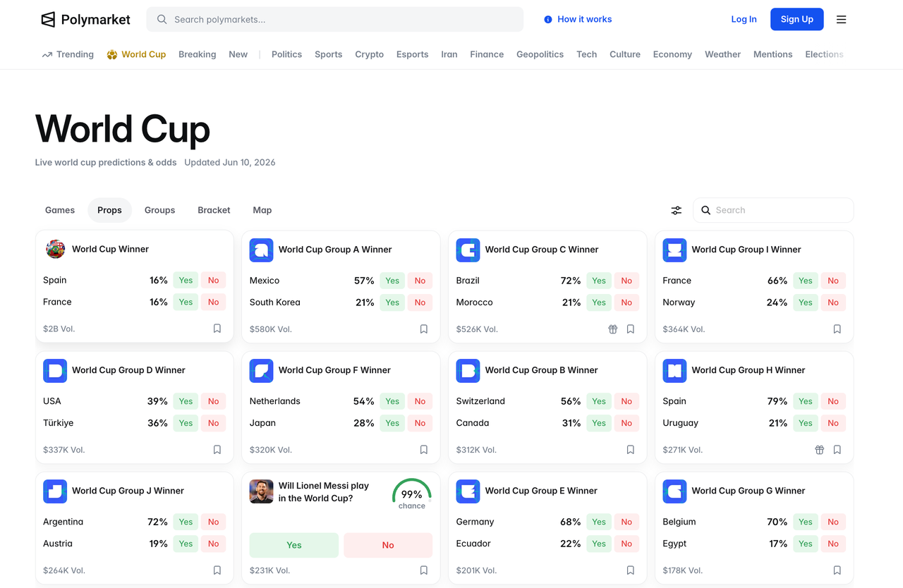903x588 pixels.
Task: Select the Props tab
Action: (109, 210)
